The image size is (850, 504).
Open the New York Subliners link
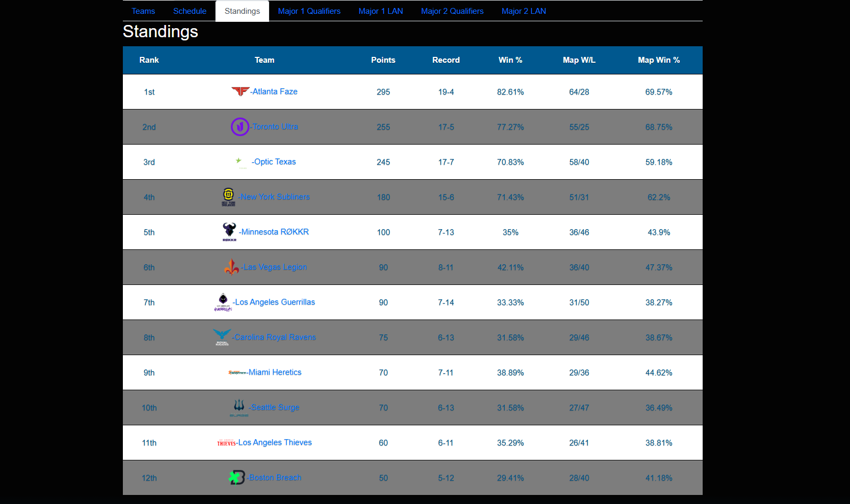[x=274, y=197]
